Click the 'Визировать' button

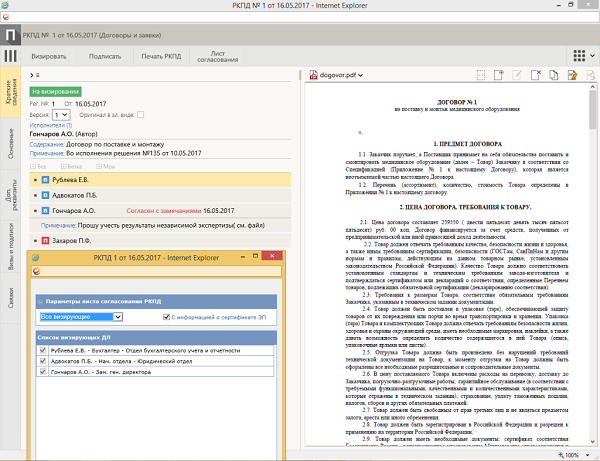pos(49,57)
